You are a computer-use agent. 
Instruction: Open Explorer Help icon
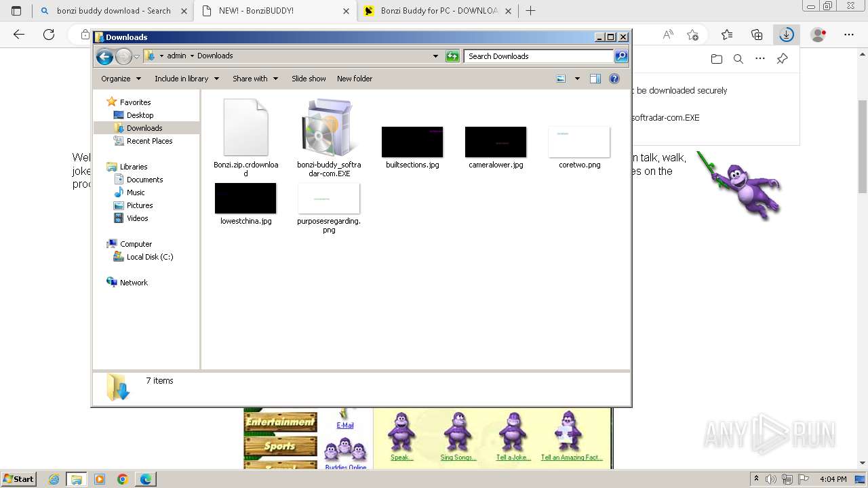point(614,79)
